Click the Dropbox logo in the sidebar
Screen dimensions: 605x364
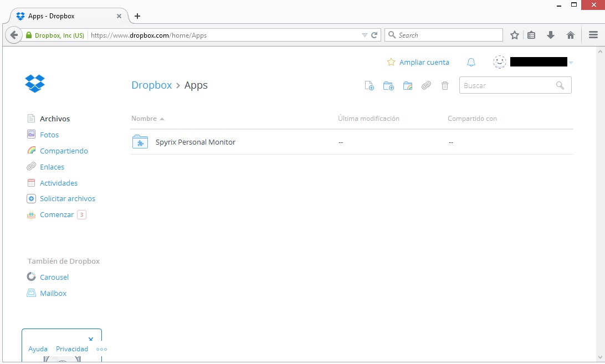35,83
